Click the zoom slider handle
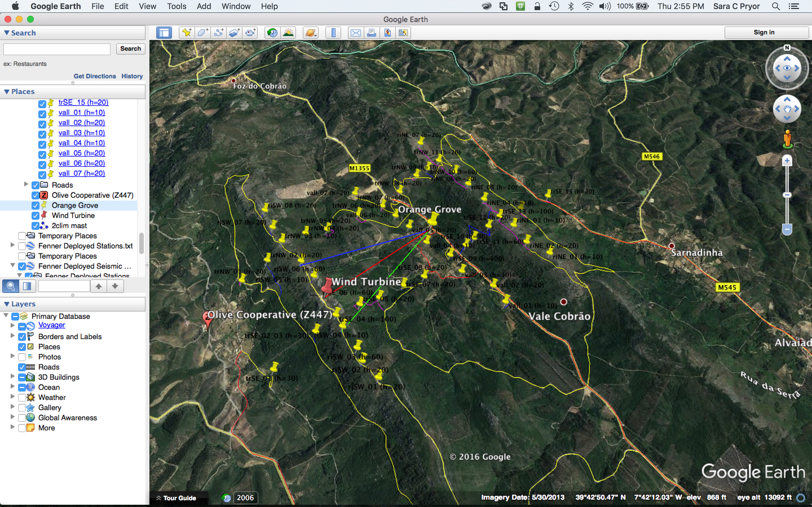This screenshot has width=812, height=507. pyautogui.click(x=787, y=195)
